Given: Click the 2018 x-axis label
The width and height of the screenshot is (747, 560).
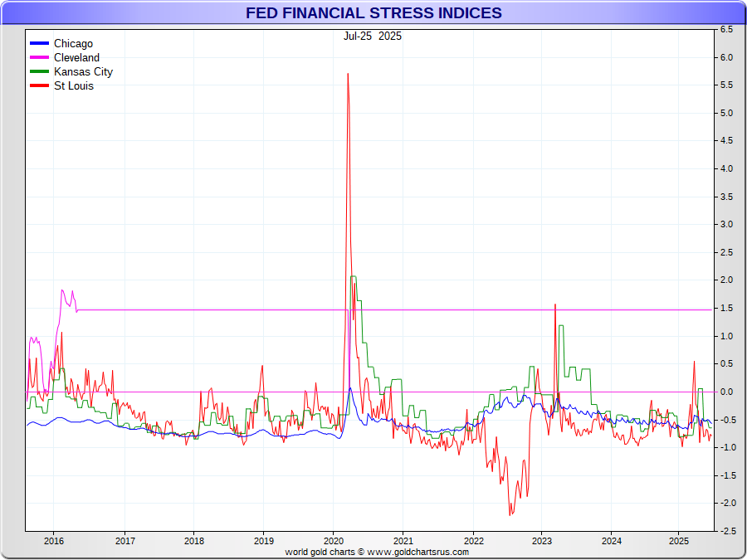Looking at the screenshot, I should pos(194,541).
